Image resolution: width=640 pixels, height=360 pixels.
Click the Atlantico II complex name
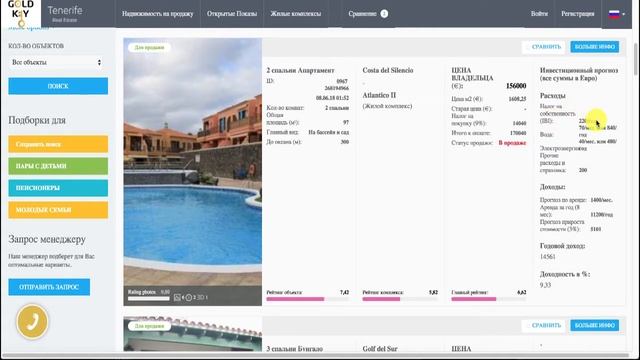click(x=379, y=95)
